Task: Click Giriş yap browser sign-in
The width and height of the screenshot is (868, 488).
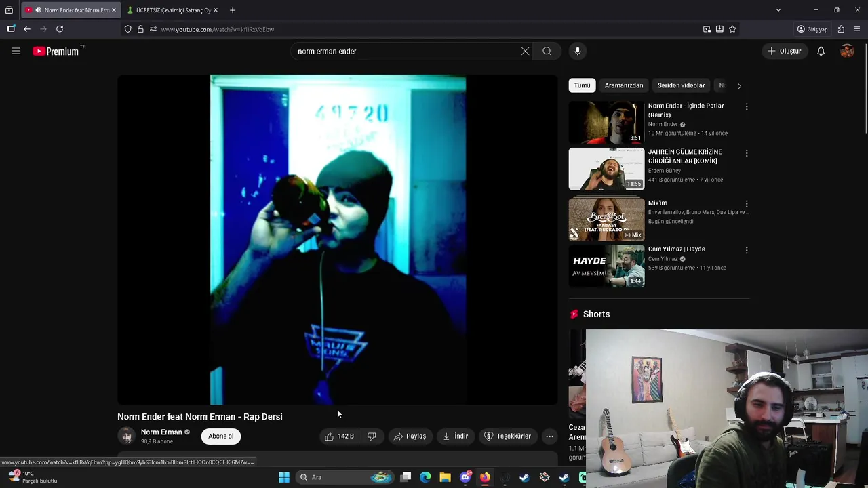Action: click(812, 29)
